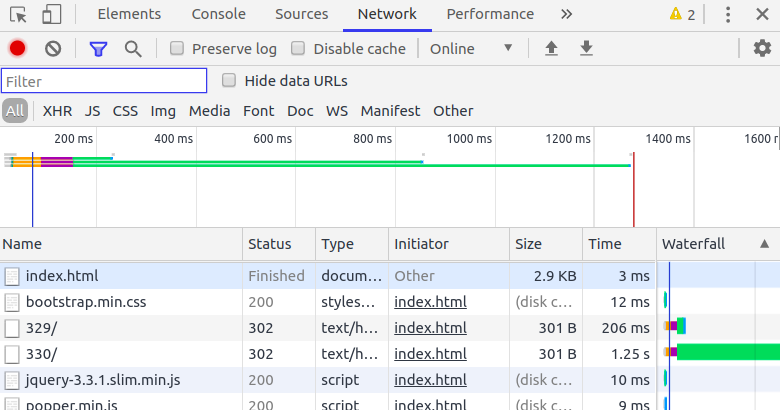Filter requests by XHR
This screenshot has height=410, width=780.
57,111
